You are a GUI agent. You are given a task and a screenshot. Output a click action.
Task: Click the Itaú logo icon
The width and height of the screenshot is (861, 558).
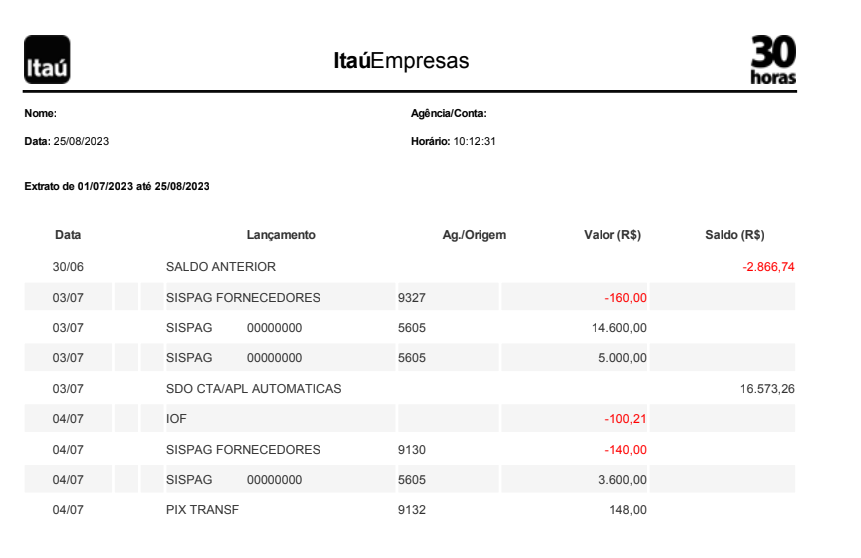coord(47,60)
